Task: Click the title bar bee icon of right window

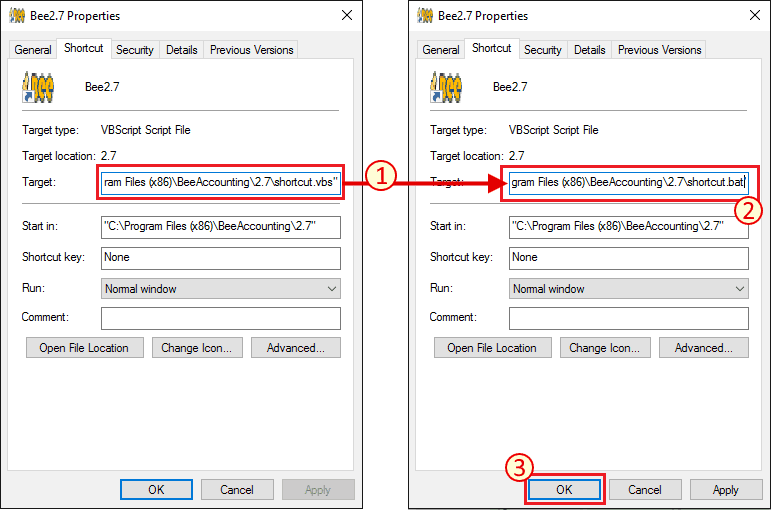Action: coord(425,16)
